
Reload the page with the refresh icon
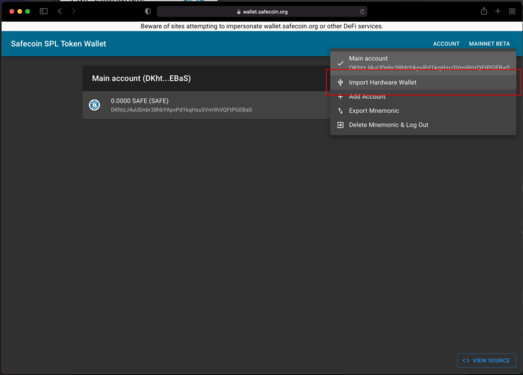point(362,12)
